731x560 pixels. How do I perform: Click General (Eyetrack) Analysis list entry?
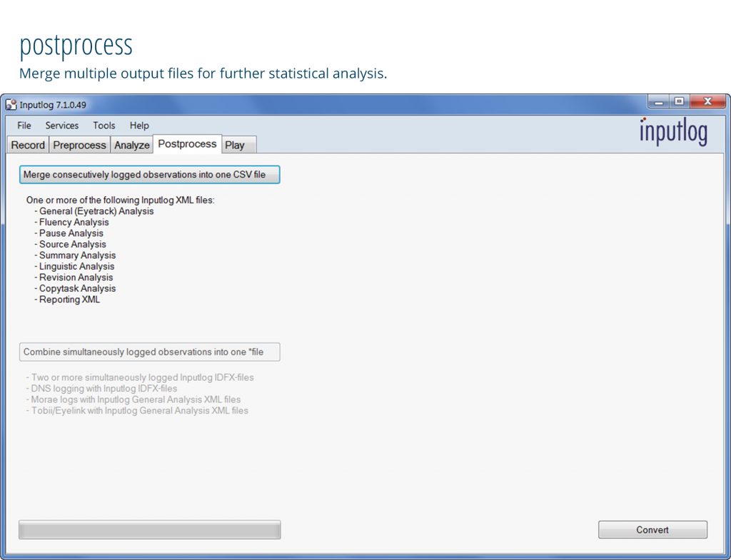96,211
